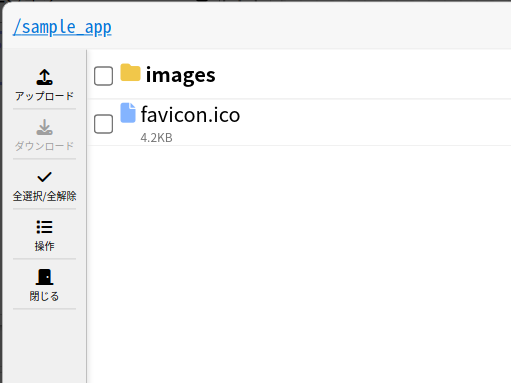Tick the checkbox beside images folder
Screen dimensions: 511x383
tap(103, 76)
